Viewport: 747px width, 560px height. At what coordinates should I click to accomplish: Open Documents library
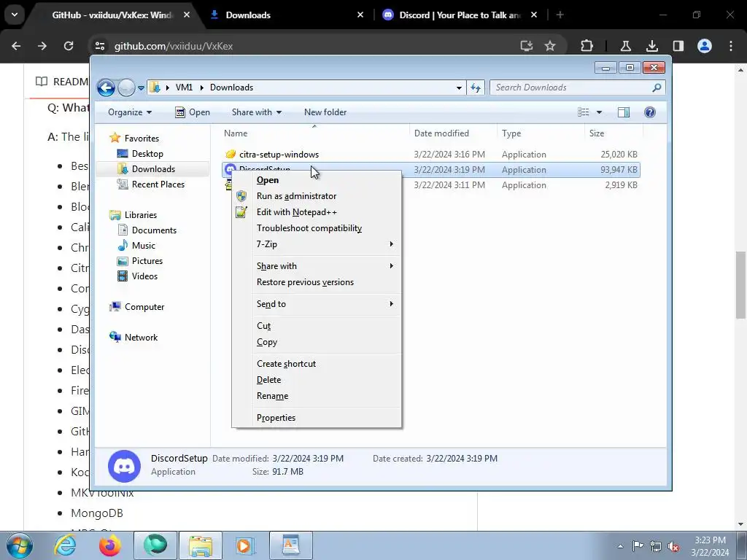point(154,230)
